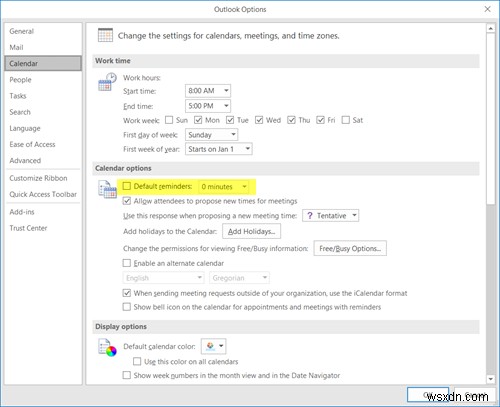Open First day of week dropdown
This screenshot has height=407, width=500.
click(x=211, y=135)
